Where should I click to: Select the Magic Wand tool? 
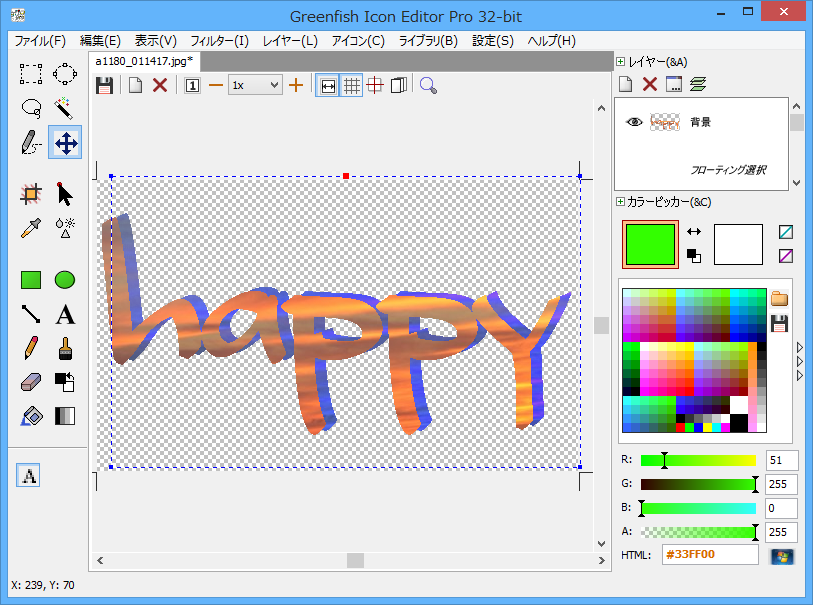coord(65,107)
